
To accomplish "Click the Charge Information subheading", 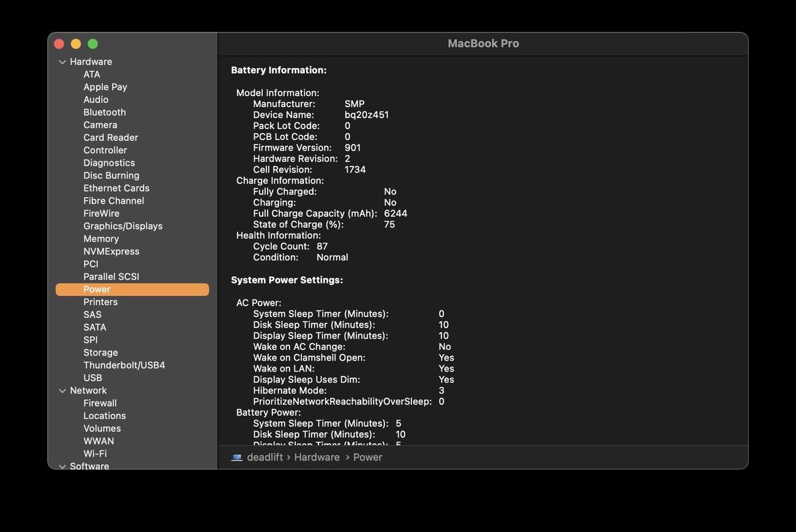I will pos(280,181).
